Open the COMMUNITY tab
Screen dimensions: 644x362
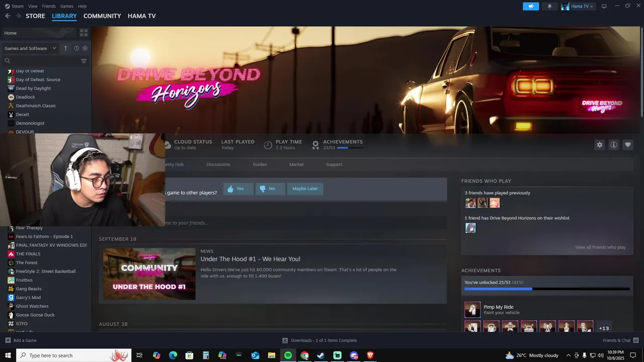(102, 16)
